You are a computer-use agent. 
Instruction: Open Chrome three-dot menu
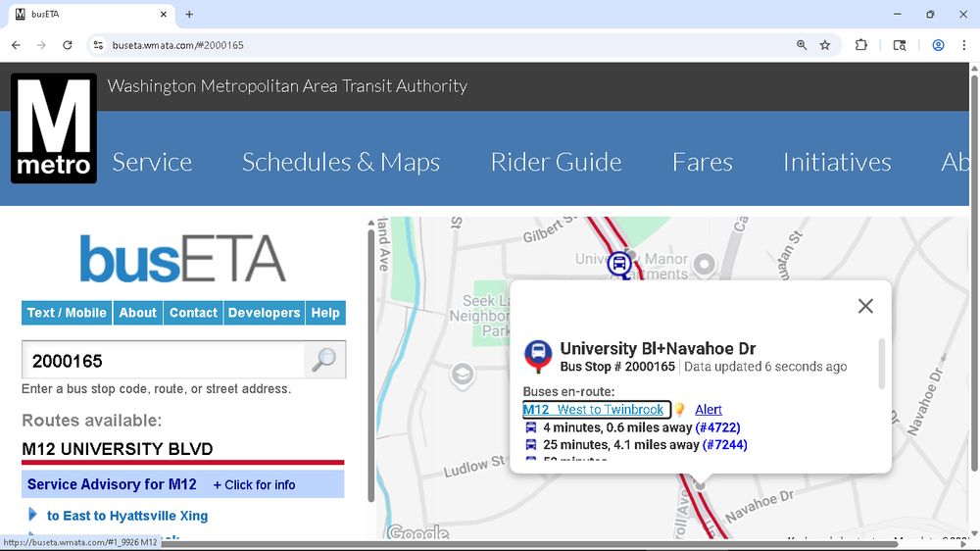(963, 45)
